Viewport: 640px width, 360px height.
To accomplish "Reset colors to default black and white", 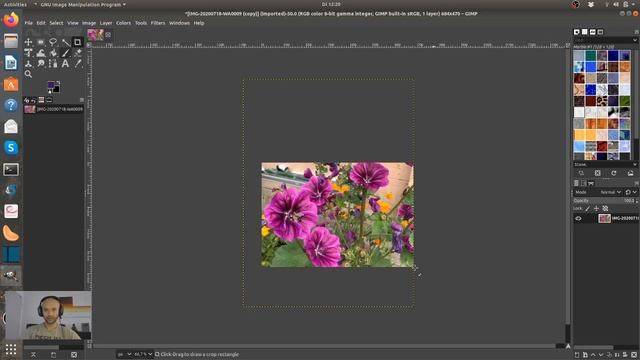I will coord(49,91).
